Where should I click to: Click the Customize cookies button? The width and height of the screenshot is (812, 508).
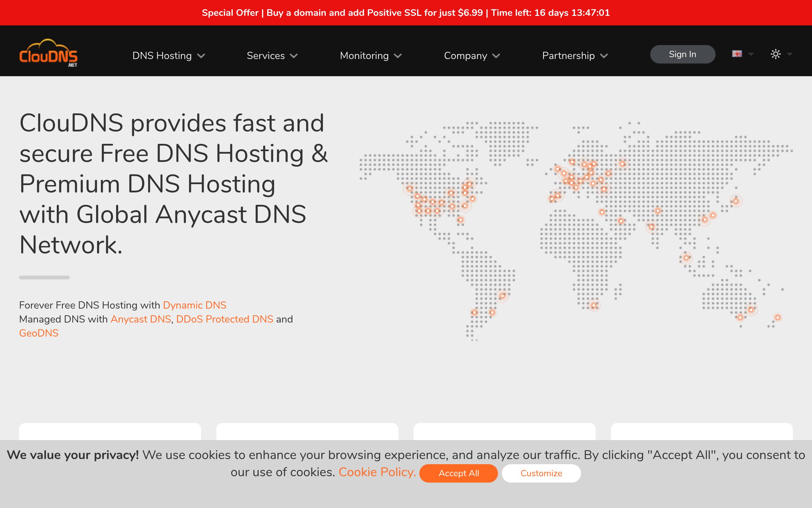(541, 473)
